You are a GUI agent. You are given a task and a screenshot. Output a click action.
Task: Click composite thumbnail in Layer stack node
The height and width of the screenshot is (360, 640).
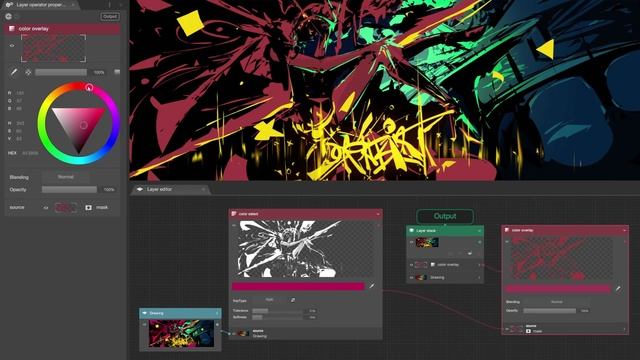[x=427, y=242]
